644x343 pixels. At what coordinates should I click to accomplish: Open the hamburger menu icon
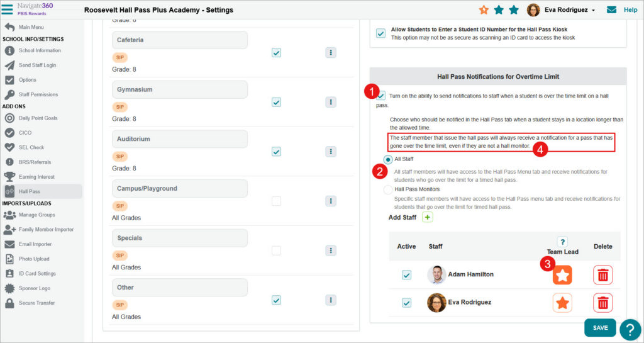(x=8, y=9)
